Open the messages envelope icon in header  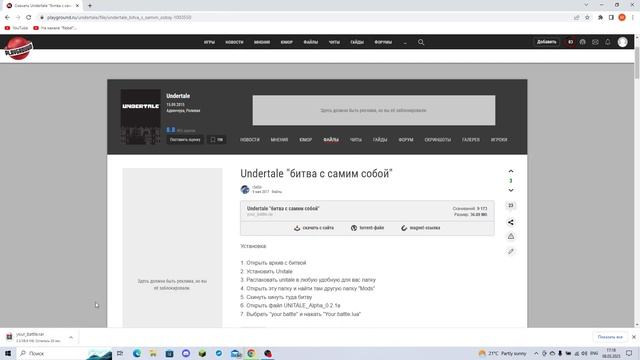point(595,42)
